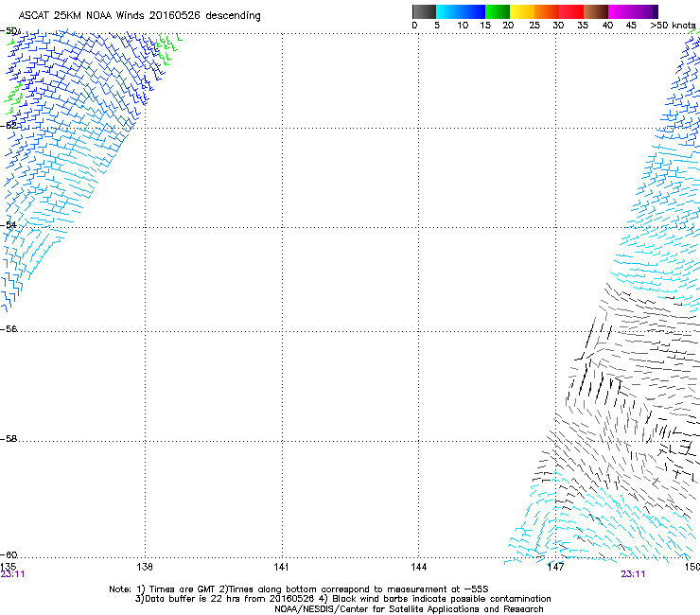
Task: Click the '45' label under the color bar
Action: [631, 26]
